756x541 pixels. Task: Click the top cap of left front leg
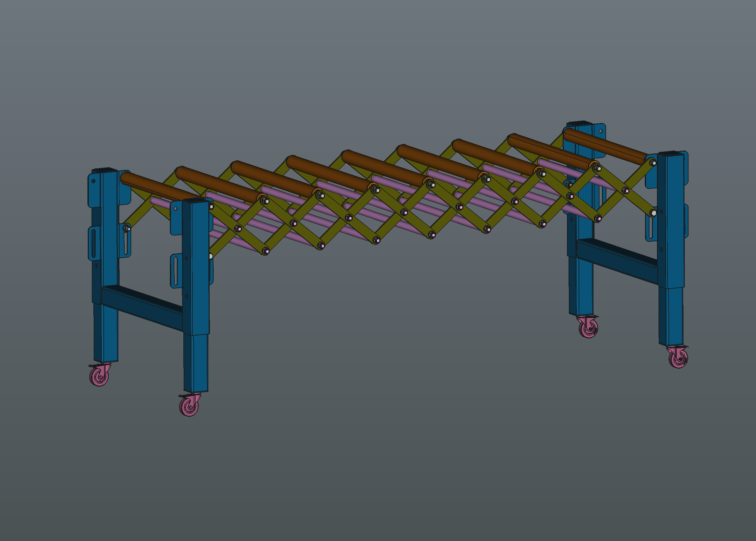(195, 201)
